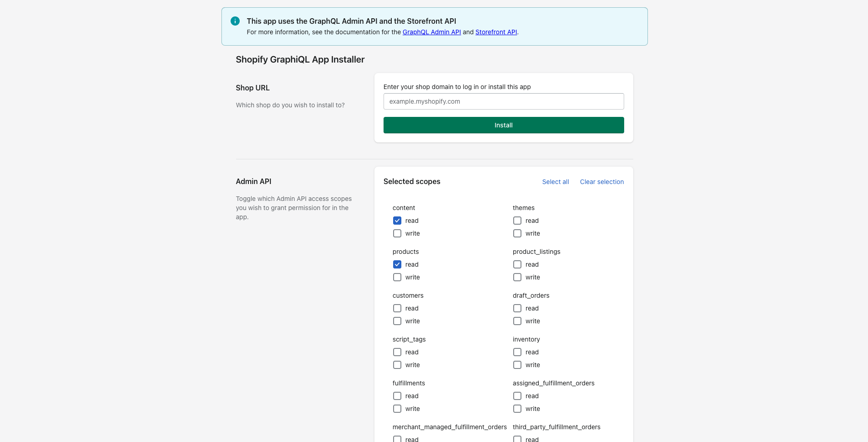
Task: Check the themes read checkbox
Action: click(517, 221)
